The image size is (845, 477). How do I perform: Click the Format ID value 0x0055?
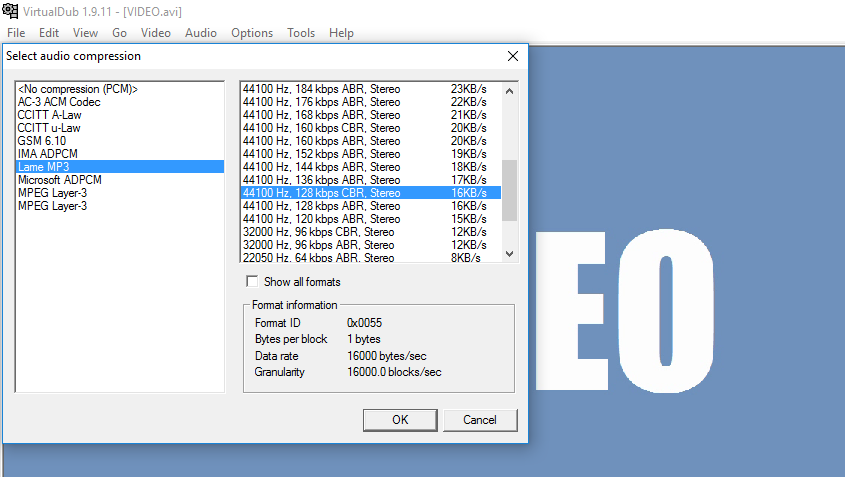click(364, 323)
